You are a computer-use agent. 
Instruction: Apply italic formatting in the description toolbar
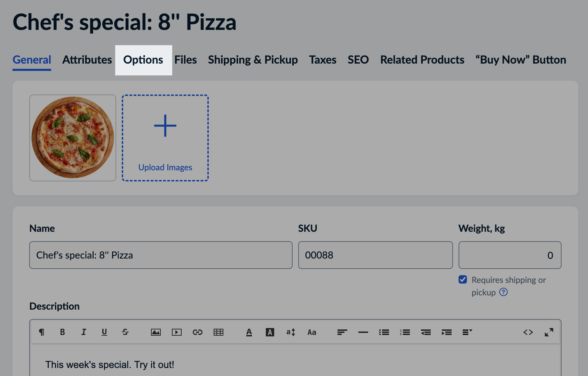click(84, 332)
